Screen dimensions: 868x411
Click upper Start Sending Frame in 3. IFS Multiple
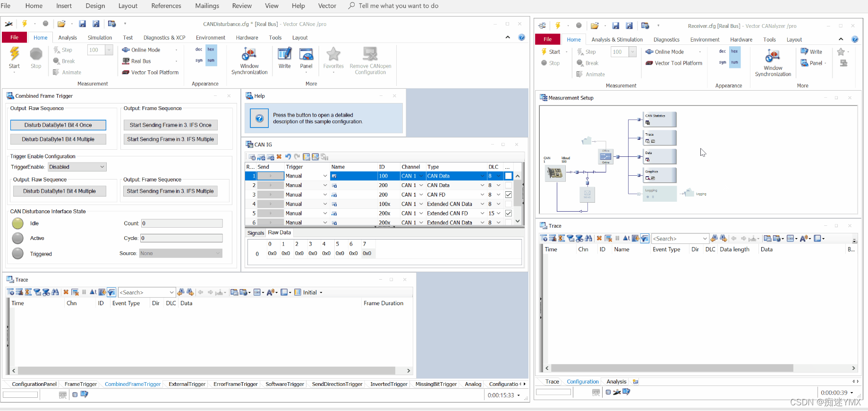coord(170,139)
